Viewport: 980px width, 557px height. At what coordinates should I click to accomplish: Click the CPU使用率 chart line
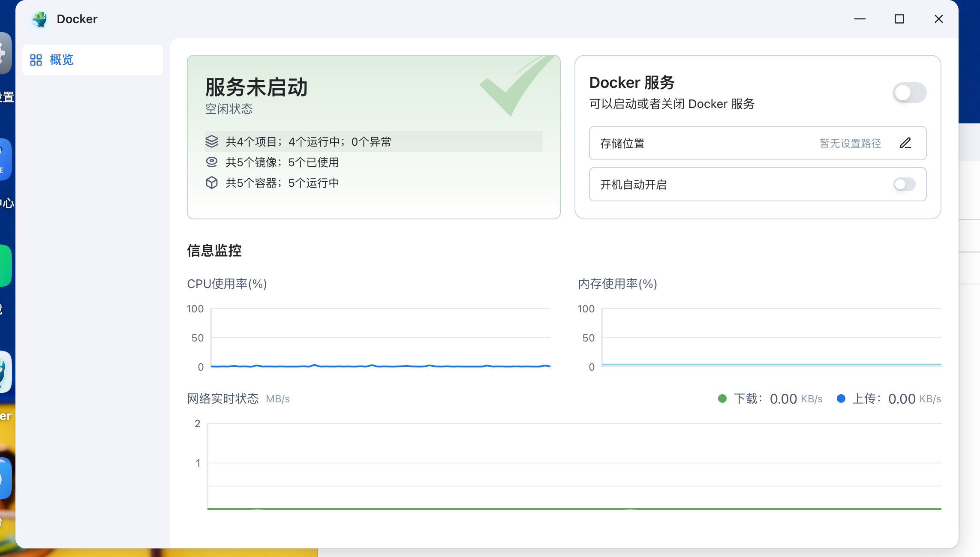pyautogui.click(x=381, y=365)
